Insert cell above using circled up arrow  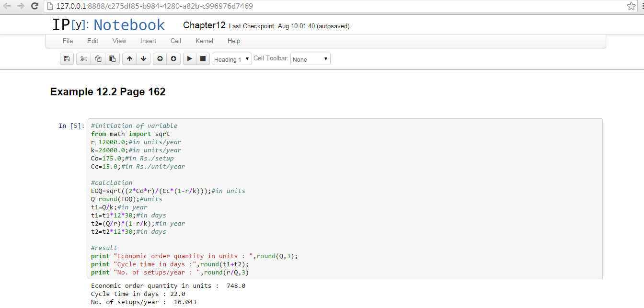pos(160,59)
